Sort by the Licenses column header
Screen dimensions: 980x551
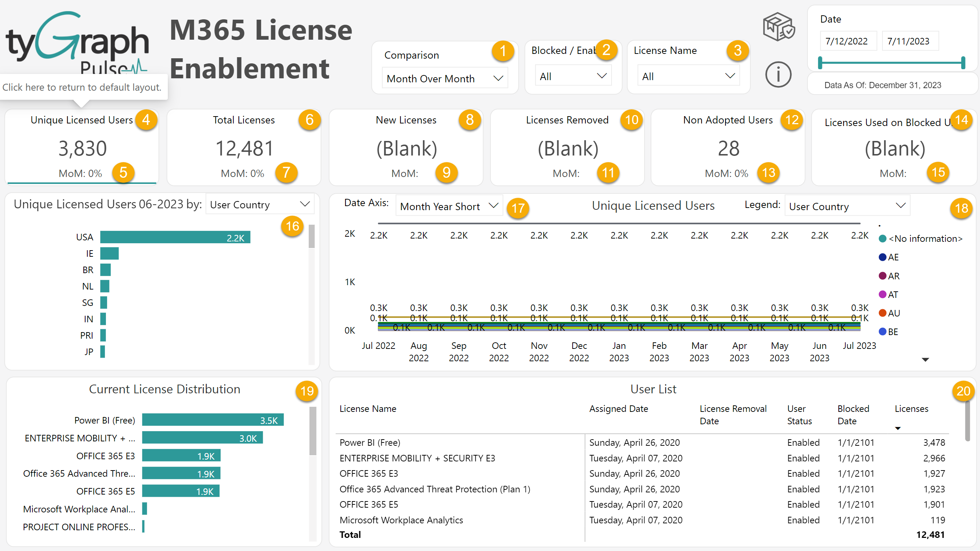point(911,409)
